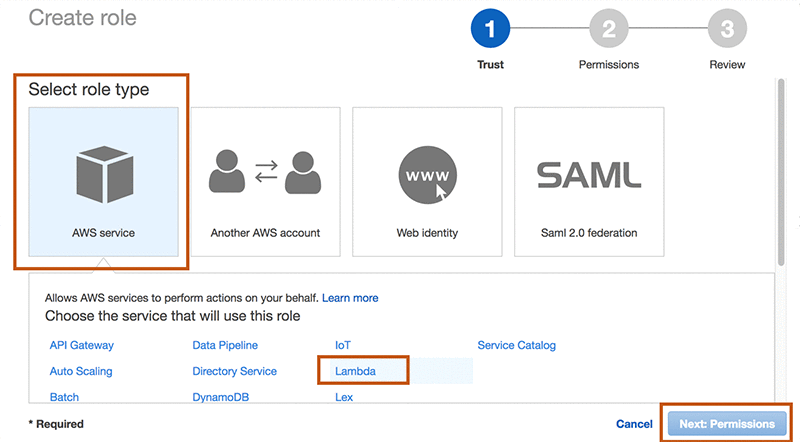
Task: Choose the Another AWS account people icon
Action: 265,172
